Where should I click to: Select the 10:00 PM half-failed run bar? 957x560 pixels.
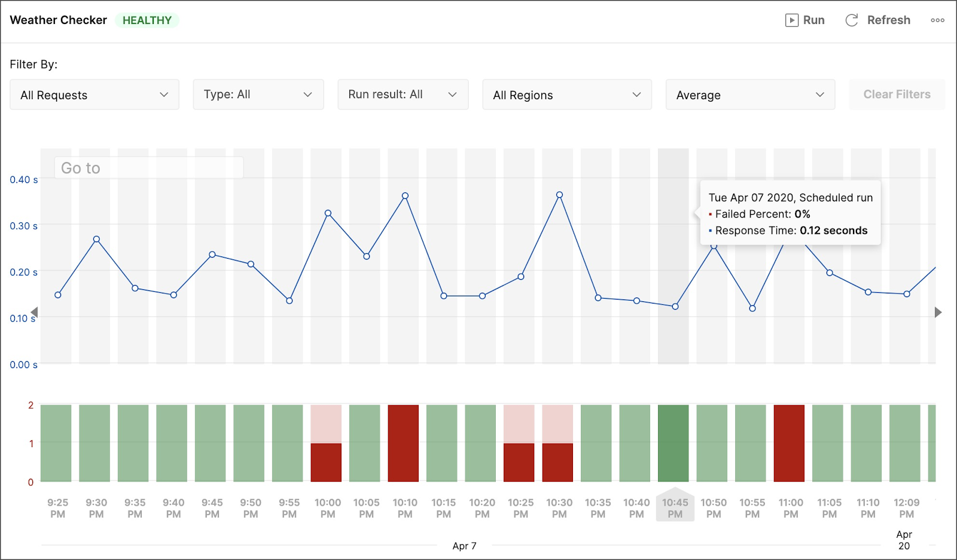click(326, 443)
